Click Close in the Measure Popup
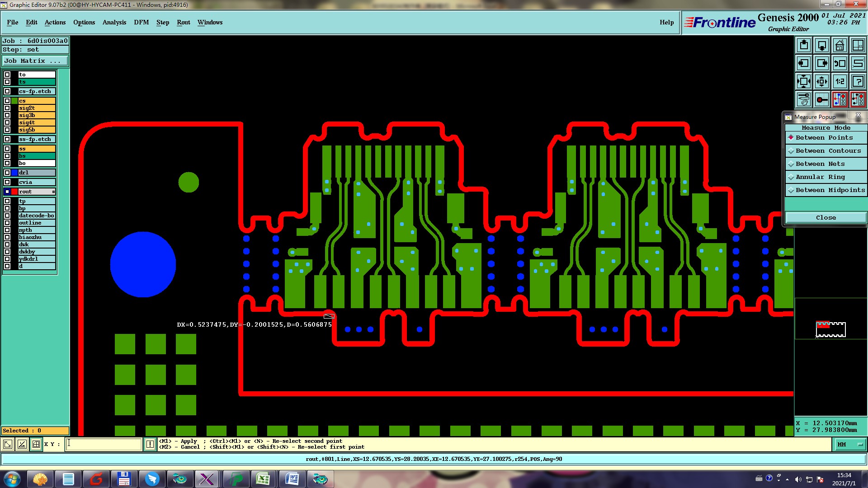Image resolution: width=868 pixels, height=488 pixels. 826,217
